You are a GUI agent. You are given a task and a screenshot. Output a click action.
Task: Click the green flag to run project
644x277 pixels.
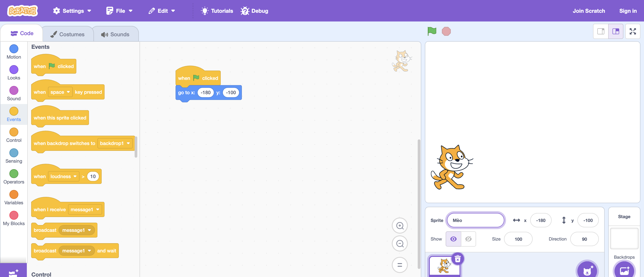pyautogui.click(x=432, y=31)
